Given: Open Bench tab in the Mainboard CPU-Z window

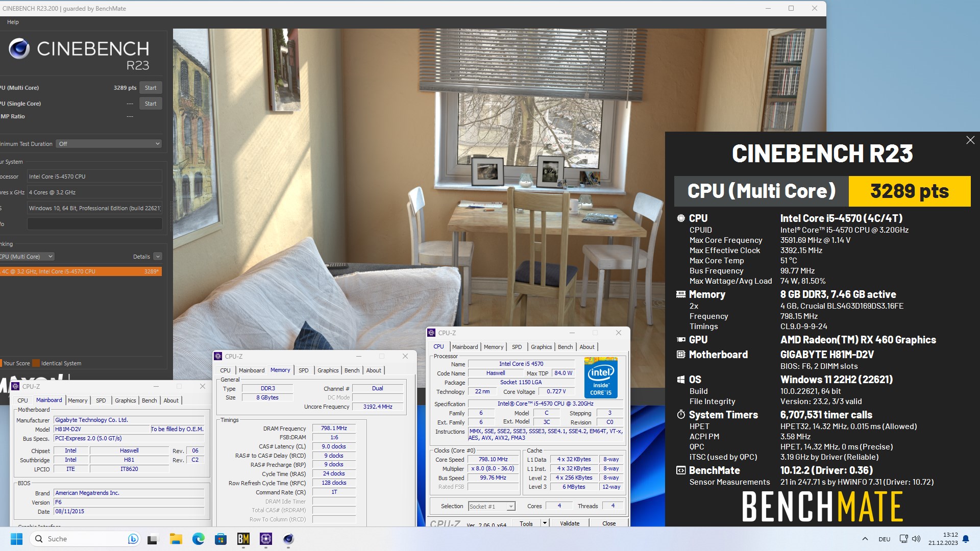Looking at the screenshot, I should pyautogui.click(x=149, y=400).
